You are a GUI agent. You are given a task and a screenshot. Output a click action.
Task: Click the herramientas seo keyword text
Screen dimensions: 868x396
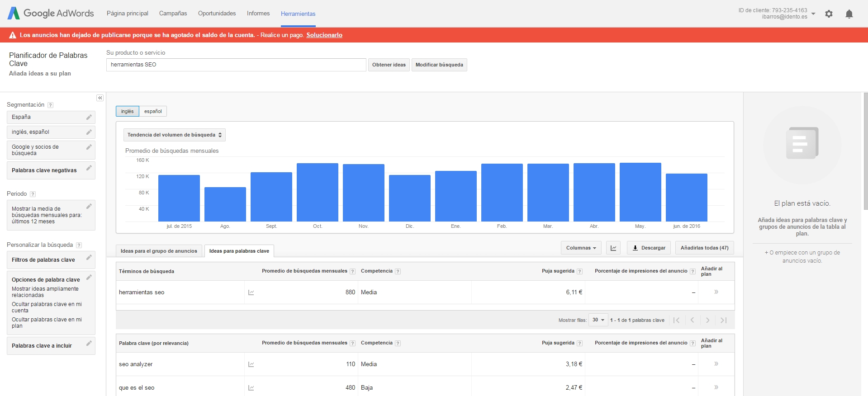pos(142,292)
